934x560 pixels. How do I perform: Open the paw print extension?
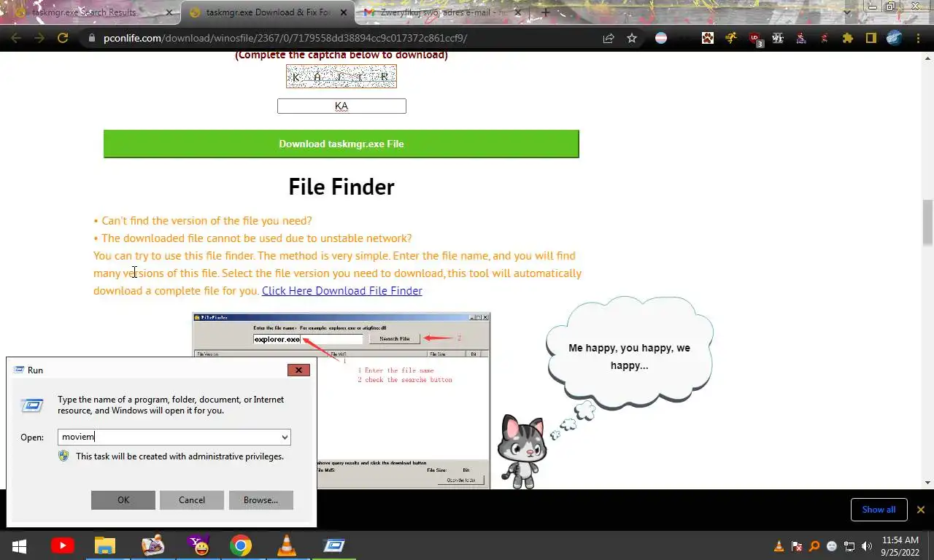tap(708, 38)
